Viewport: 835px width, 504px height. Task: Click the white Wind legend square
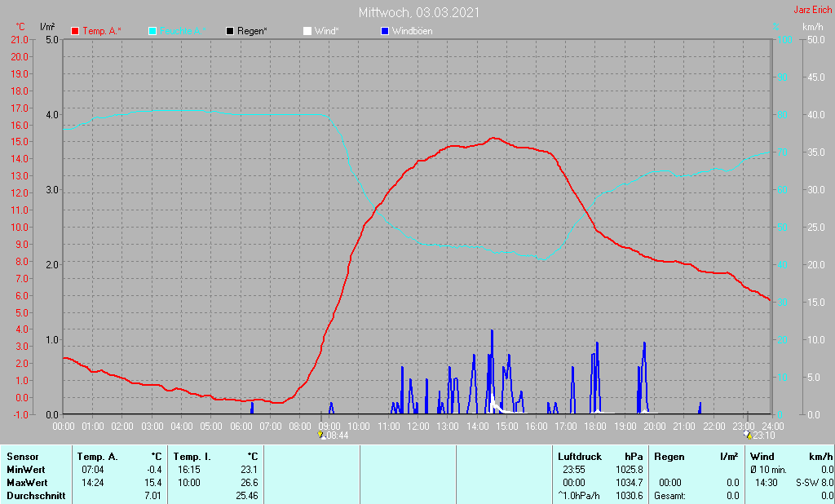tap(307, 31)
